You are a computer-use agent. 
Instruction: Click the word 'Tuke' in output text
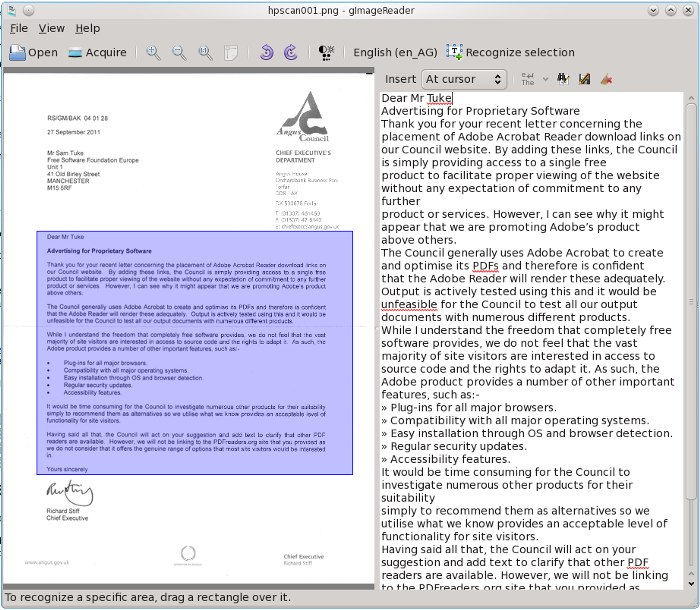(439, 98)
